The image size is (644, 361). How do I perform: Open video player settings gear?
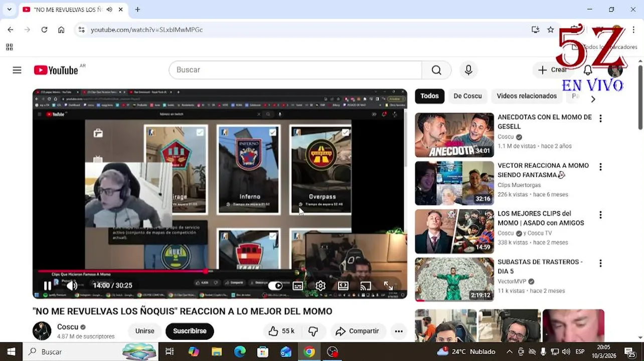click(x=320, y=286)
